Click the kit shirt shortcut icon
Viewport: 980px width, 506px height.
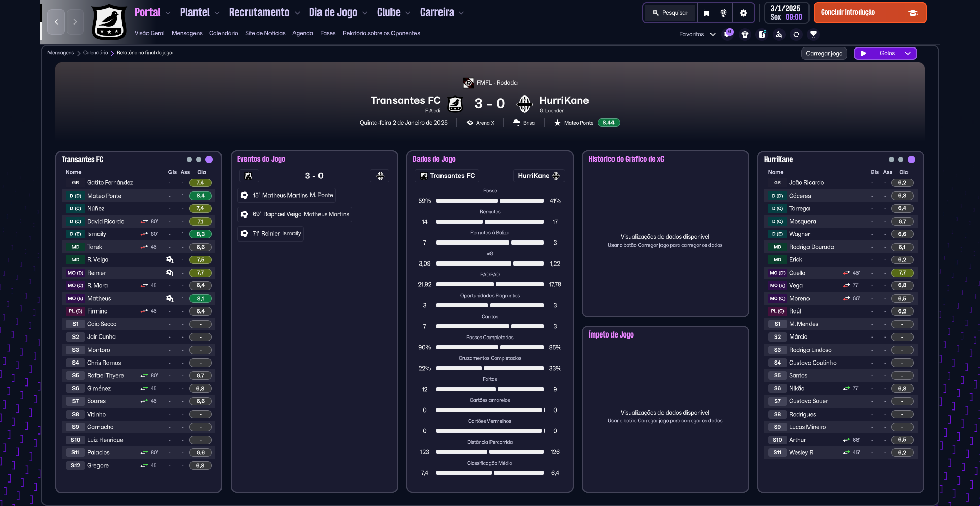pyautogui.click(x=745, y=34)
